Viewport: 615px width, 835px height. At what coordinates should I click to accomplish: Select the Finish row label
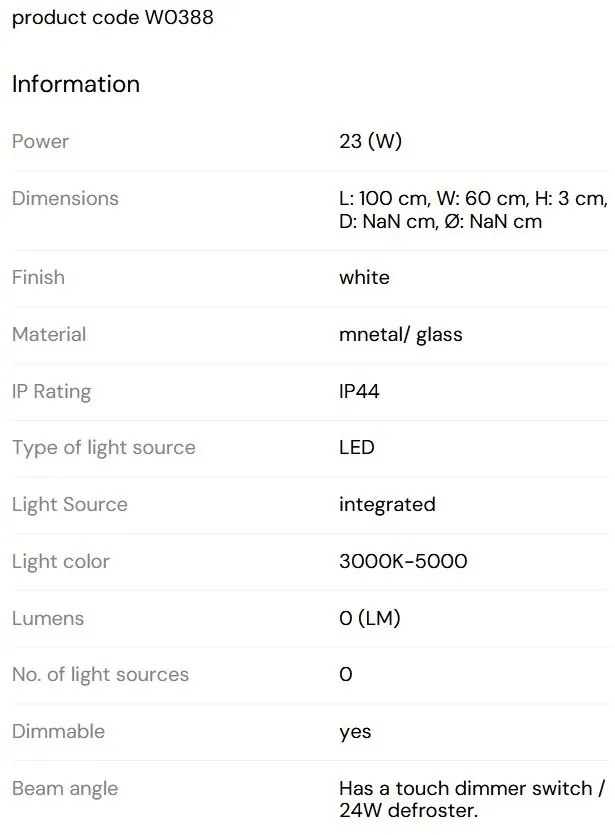coord(38,278)
